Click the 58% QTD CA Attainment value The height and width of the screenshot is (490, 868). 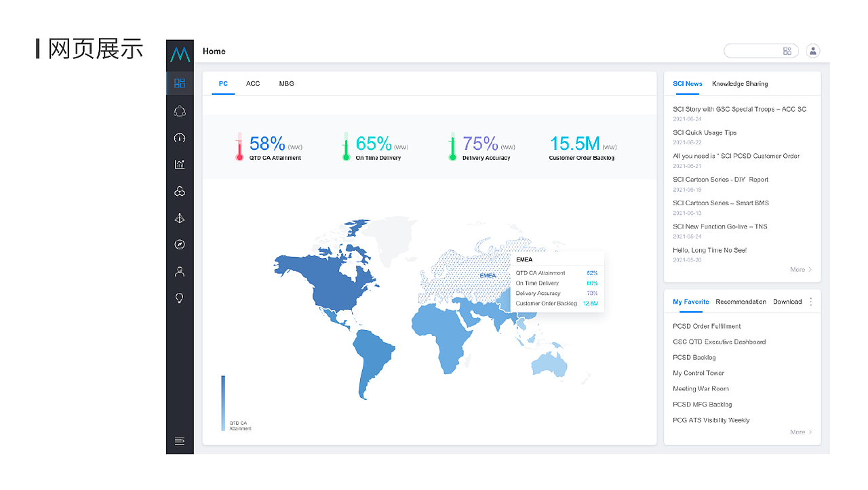click(x=267, y=144)
